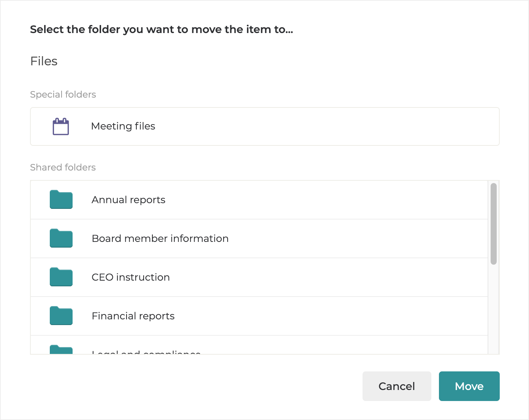529x420 pixels.
Task: Select the Meeting files special folder label
Action: pos(123,126)
